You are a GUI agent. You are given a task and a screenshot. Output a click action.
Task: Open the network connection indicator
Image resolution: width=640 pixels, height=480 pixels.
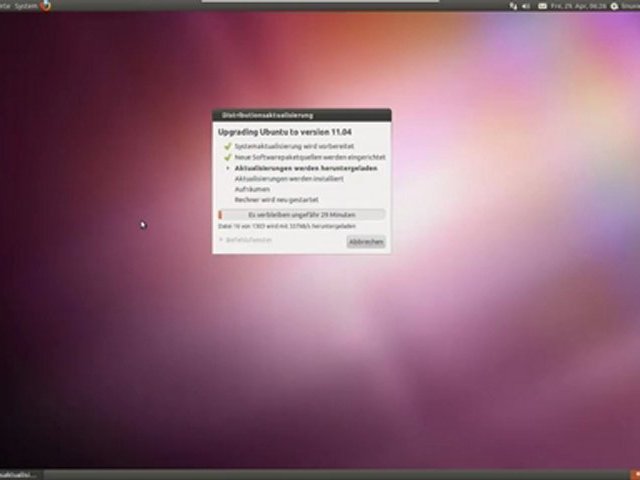tap(514, 6)
